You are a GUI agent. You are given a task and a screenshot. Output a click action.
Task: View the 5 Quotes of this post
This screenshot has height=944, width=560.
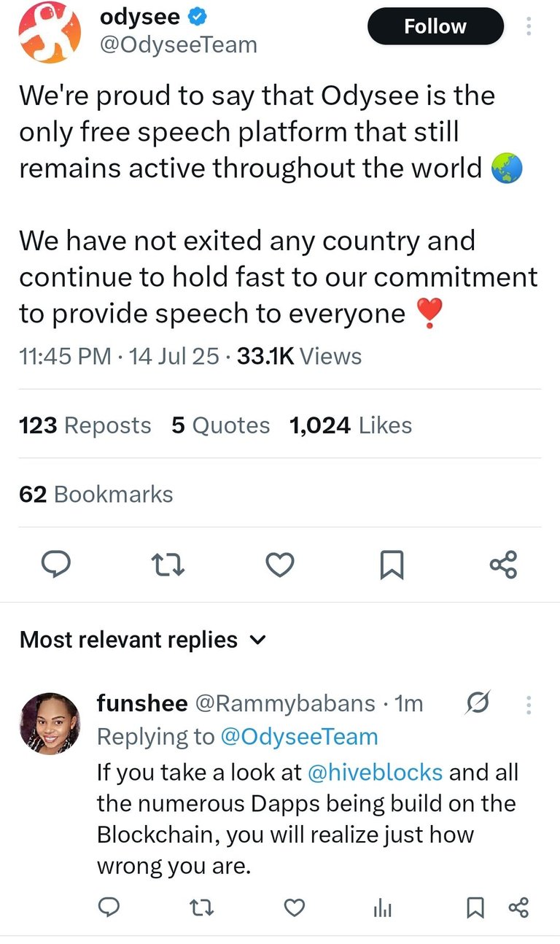click(x=221, y=425)
